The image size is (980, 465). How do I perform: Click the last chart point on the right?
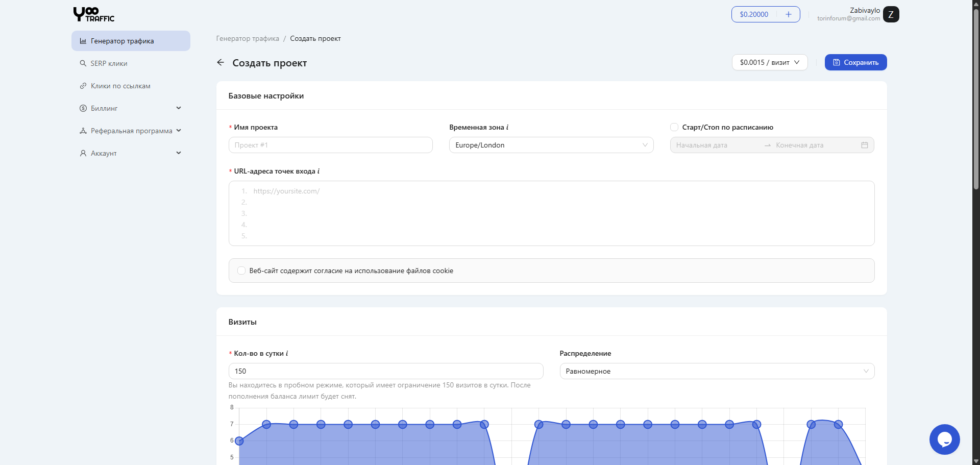838,424
